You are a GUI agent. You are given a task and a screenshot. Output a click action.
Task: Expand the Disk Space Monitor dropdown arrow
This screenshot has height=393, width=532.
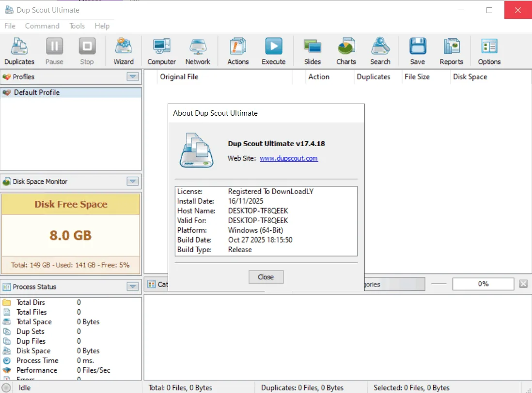pyautogui.click(x=133, y=181)
